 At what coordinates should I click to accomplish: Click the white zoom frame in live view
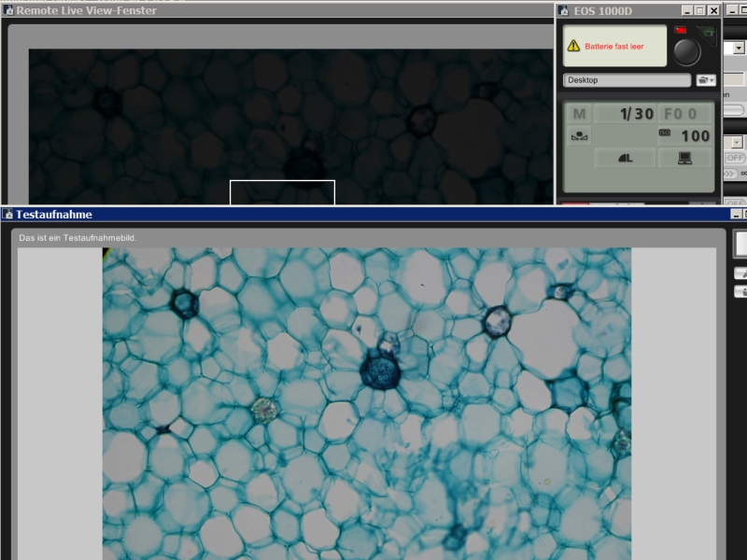282,191
